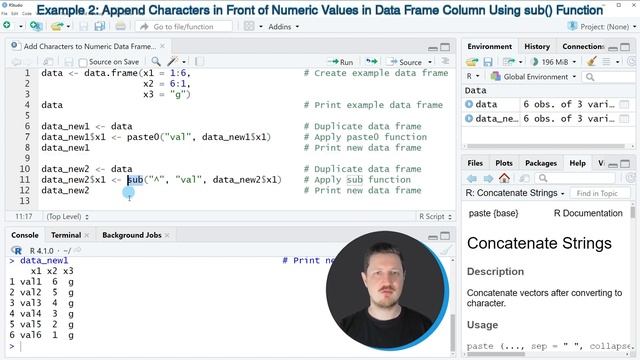Open the (Top Level) scope selector
640x360 pixels.
point(67,216)
